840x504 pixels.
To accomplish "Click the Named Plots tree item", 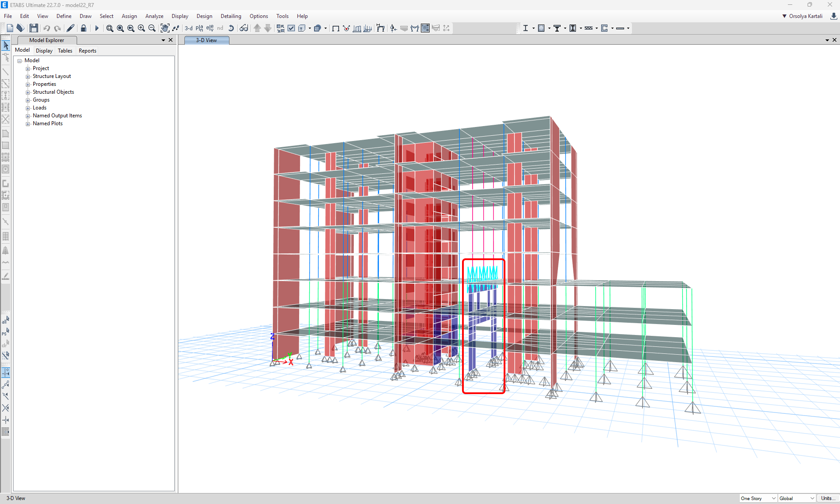I will [x=47, y=123].
